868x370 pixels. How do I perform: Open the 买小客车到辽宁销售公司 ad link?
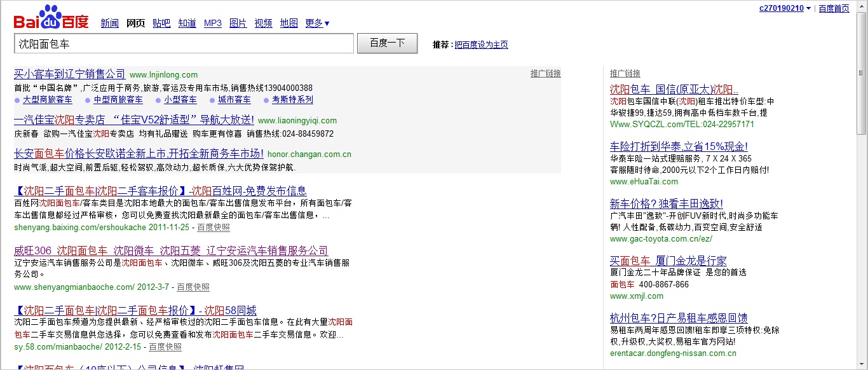coord(70,74)
